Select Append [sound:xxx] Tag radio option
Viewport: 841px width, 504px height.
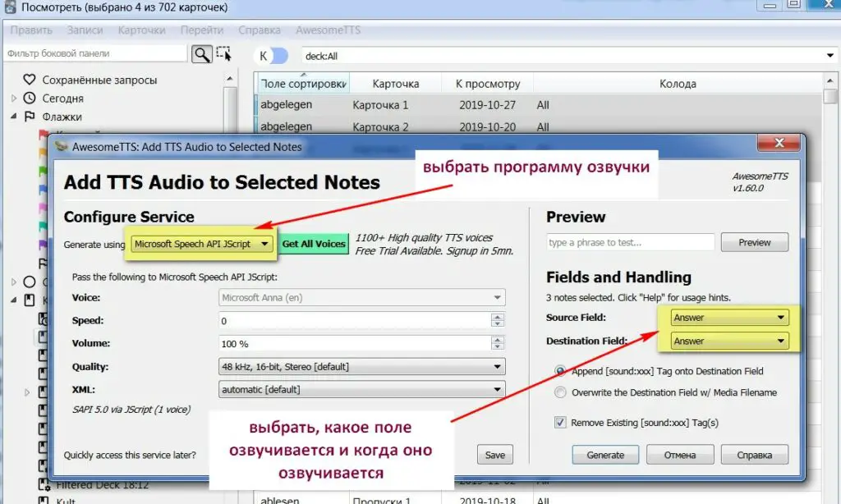560,371
